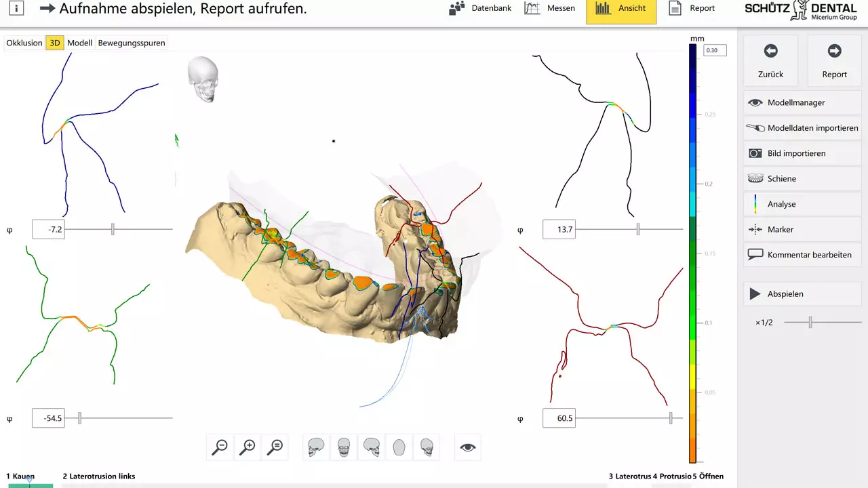Image resolution: width=868 pixels, height=488 pixels.
Task: Click Modelldaten importieren button
Action: pyautogui.click(x=802, y=128)
